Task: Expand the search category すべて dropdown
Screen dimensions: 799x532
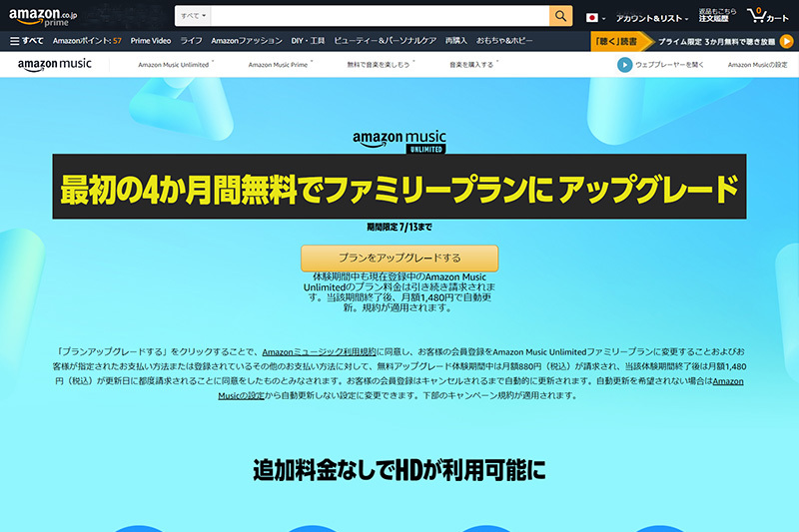Action: [193, 16]
